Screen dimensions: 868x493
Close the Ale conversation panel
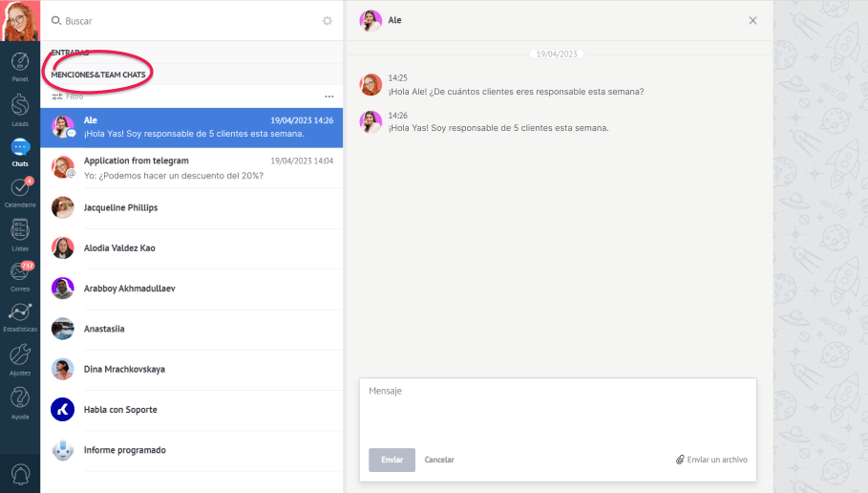[x=752, y=20]
